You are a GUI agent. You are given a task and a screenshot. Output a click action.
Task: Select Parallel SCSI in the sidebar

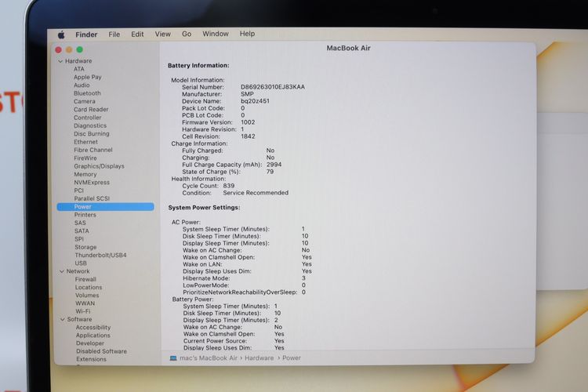(92, 198)
